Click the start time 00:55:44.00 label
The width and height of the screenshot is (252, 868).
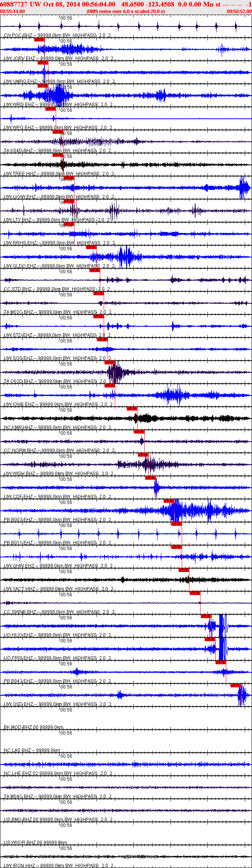[13, 12]
